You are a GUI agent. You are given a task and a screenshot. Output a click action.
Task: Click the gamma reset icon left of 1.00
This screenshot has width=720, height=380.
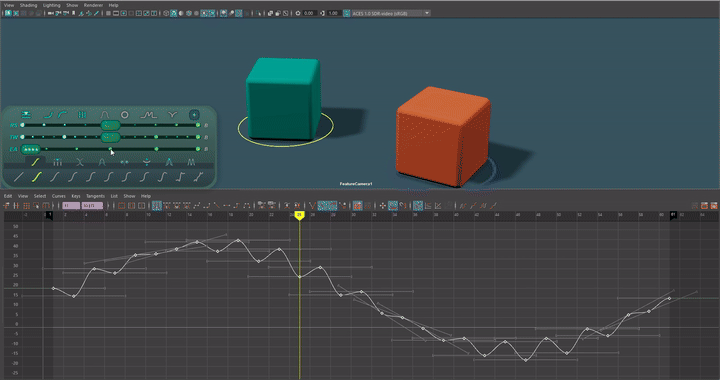click(x=323, y=13)
